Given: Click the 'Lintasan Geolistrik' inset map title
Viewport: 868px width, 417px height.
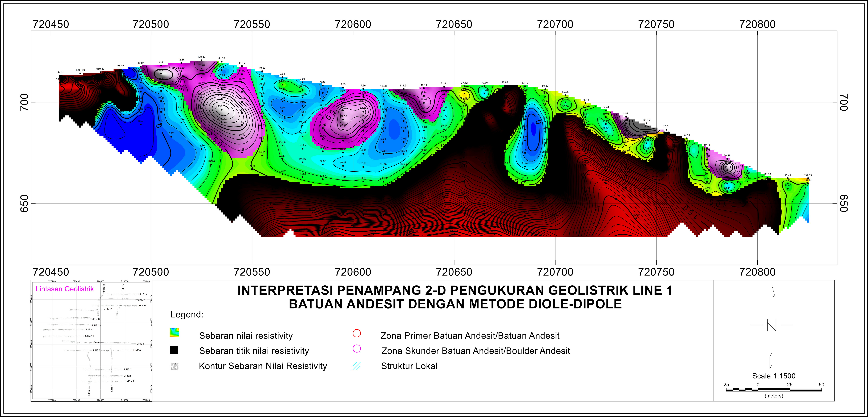Looking at the screenshot, I should [x=65, y=289].
